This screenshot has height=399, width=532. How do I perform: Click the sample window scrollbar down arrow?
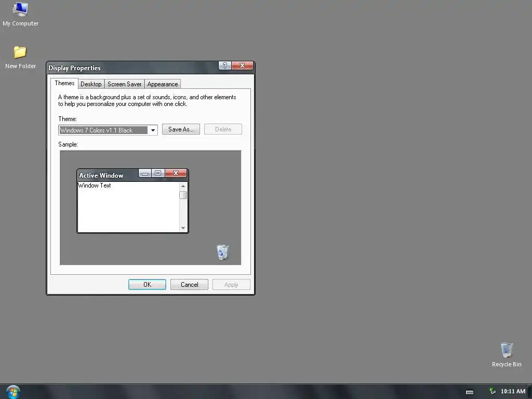pyautogui.click(x=183, y=228)
